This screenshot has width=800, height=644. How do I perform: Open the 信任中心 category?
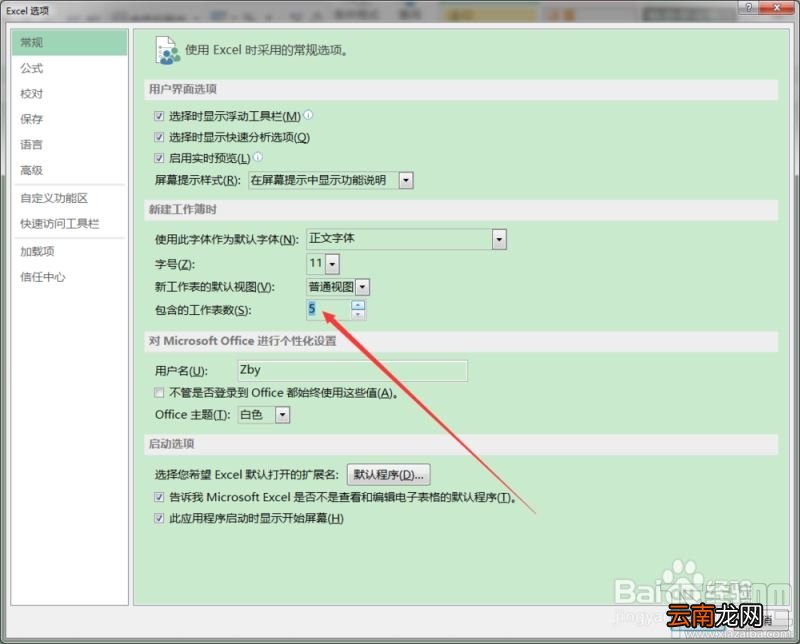[69, 277]
